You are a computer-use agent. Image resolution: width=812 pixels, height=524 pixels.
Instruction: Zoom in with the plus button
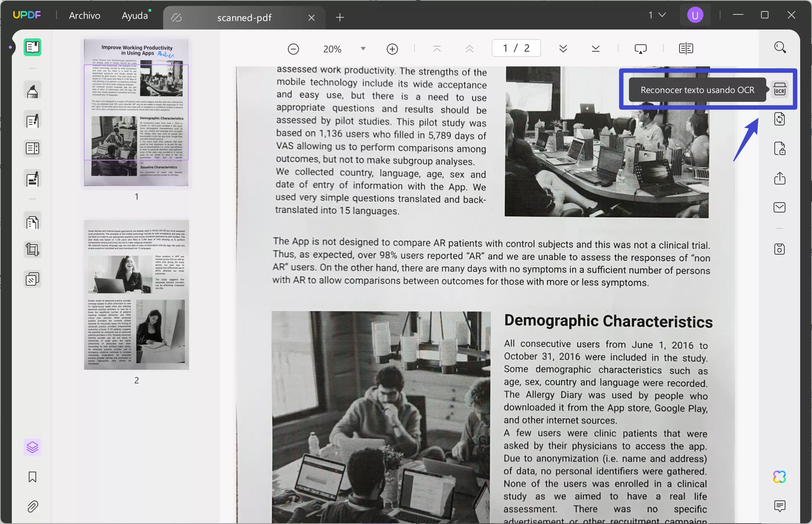(x=392, y=49)
